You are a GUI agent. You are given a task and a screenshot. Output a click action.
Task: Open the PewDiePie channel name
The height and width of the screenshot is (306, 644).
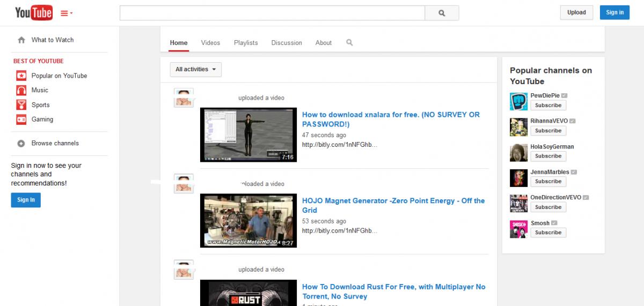[545, 95]
